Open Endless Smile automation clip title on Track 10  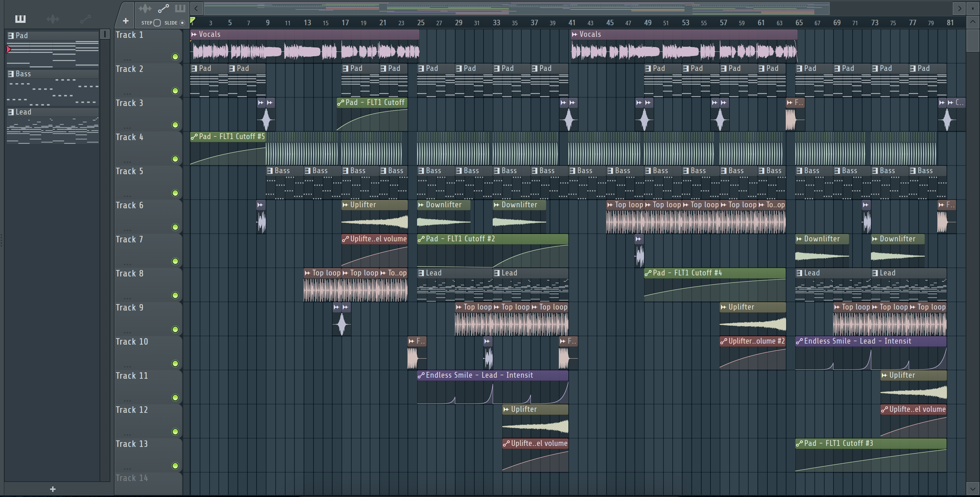pyautogui.click(x=870, y=341)
